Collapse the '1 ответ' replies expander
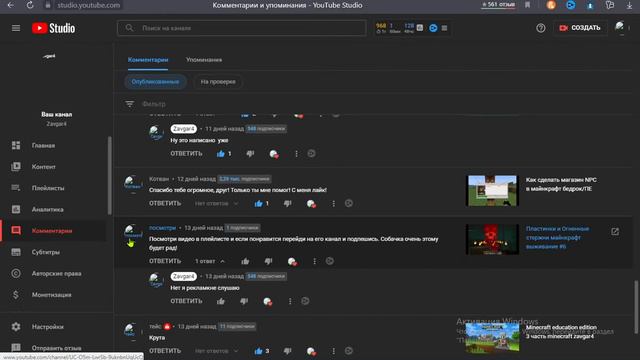 coord(210,261)
